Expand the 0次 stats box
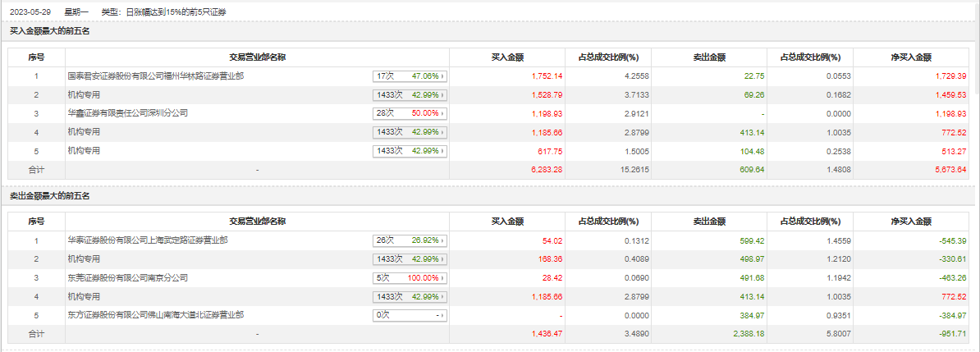This screenshot has height=352, width=980. click(410, 315)
